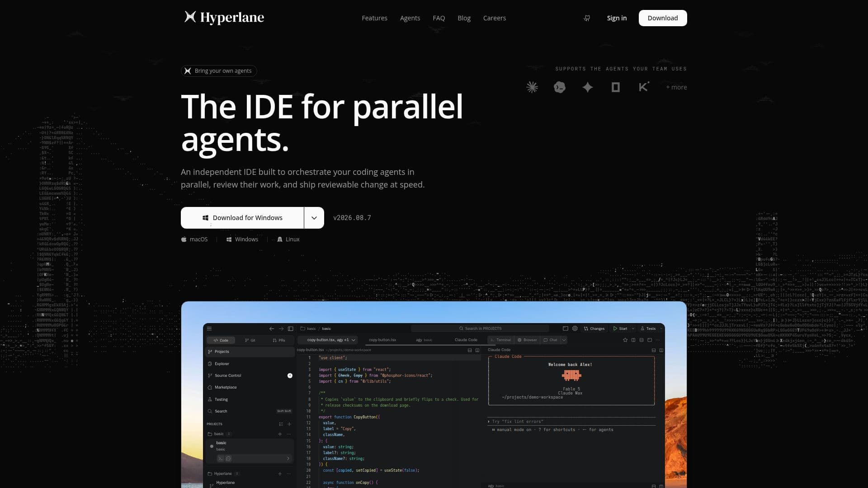
Task: Switch to the Git tab in IDE
Action: coord(250,340)
